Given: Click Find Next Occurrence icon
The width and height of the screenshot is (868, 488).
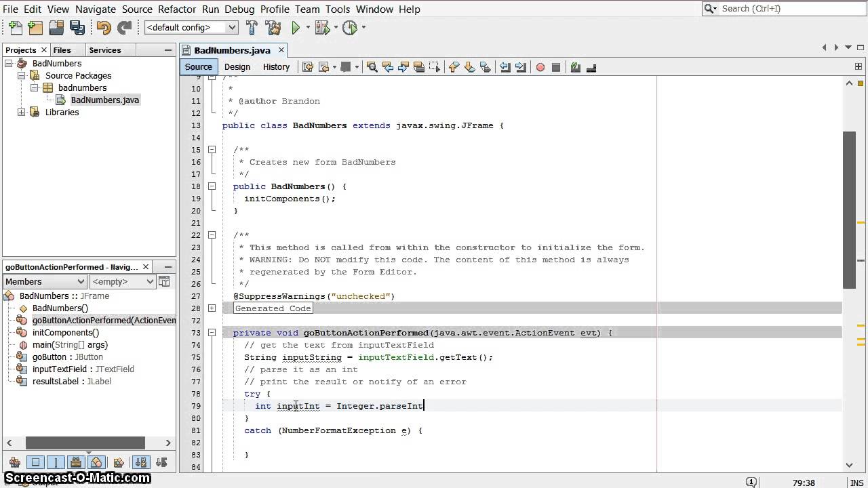Looking at the screenshot, I should [x=403, y=67].
